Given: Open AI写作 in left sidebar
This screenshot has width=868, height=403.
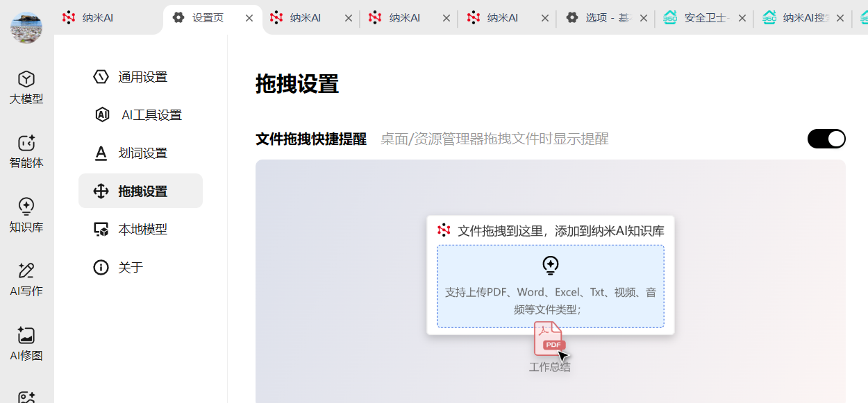Looking at the screenshot, I should pyautogui.click(x=26, y=280).
